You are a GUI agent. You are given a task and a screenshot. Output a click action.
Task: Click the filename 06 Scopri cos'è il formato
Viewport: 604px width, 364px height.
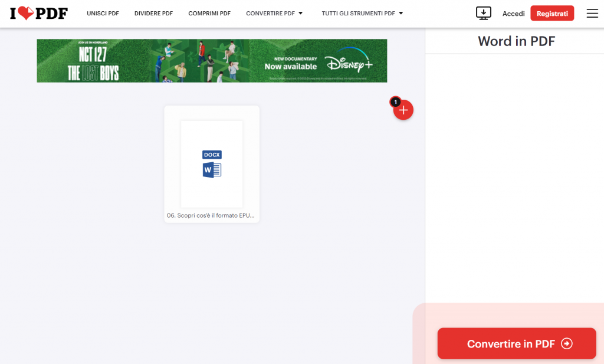pos(212,216)
